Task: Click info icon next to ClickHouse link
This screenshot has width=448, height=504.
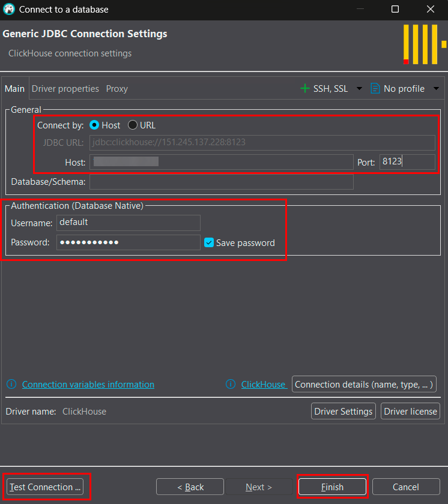Action: click(231, 384)
